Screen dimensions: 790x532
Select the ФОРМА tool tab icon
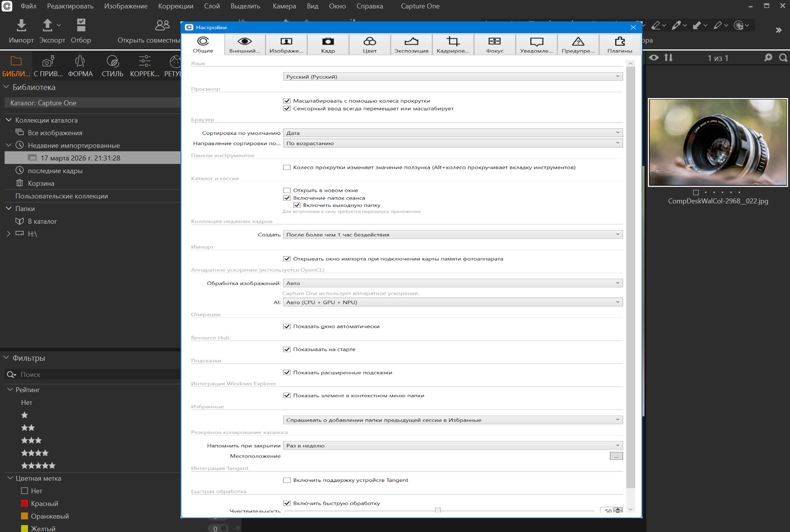point(80,66)
